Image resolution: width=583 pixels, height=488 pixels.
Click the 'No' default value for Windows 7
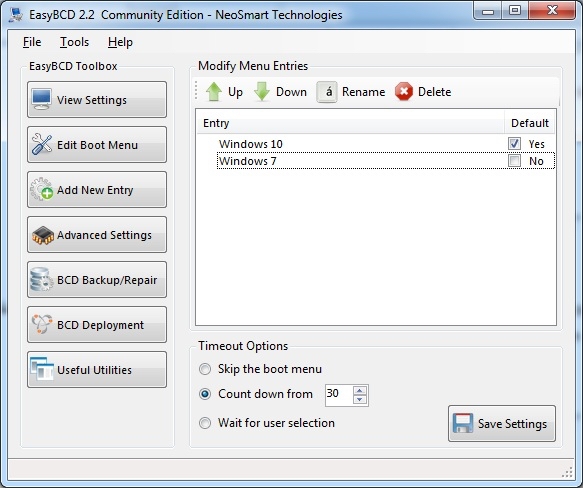tap(536, 161)
